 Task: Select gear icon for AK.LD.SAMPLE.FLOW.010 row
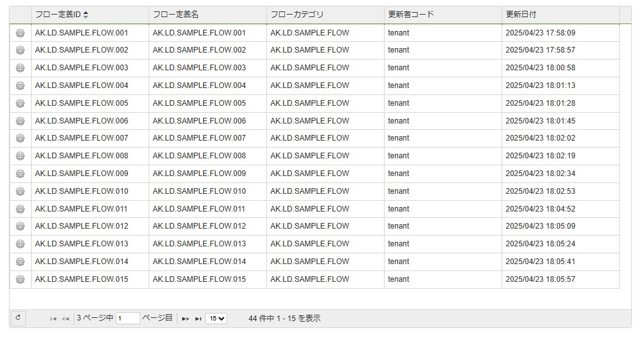[x=20, y=191]
